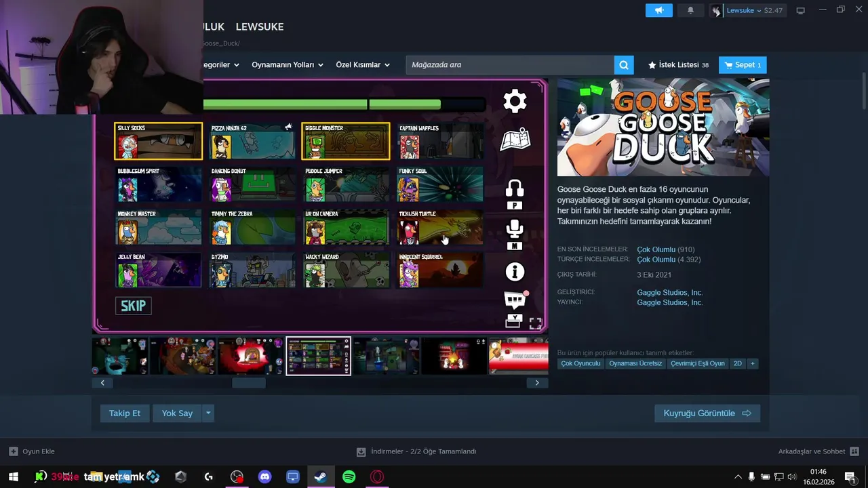Click the wishlist star icon
Viewport: 868px width, 488px height.
[652, 65]
